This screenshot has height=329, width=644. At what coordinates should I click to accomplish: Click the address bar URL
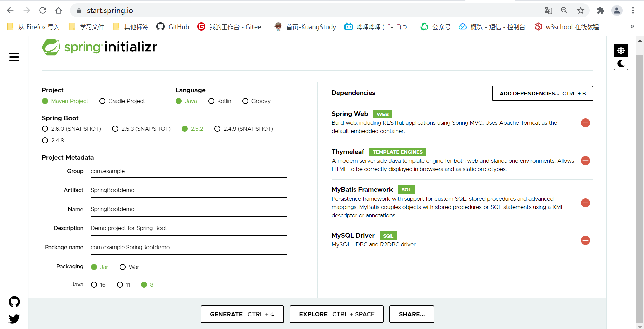pyautogui.click(x=110, y=11)
